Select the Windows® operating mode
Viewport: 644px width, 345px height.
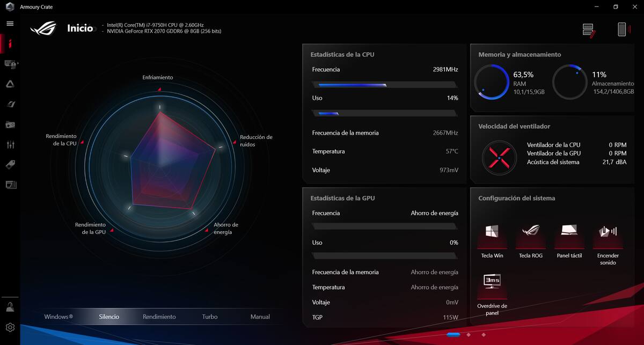[58, 317]
